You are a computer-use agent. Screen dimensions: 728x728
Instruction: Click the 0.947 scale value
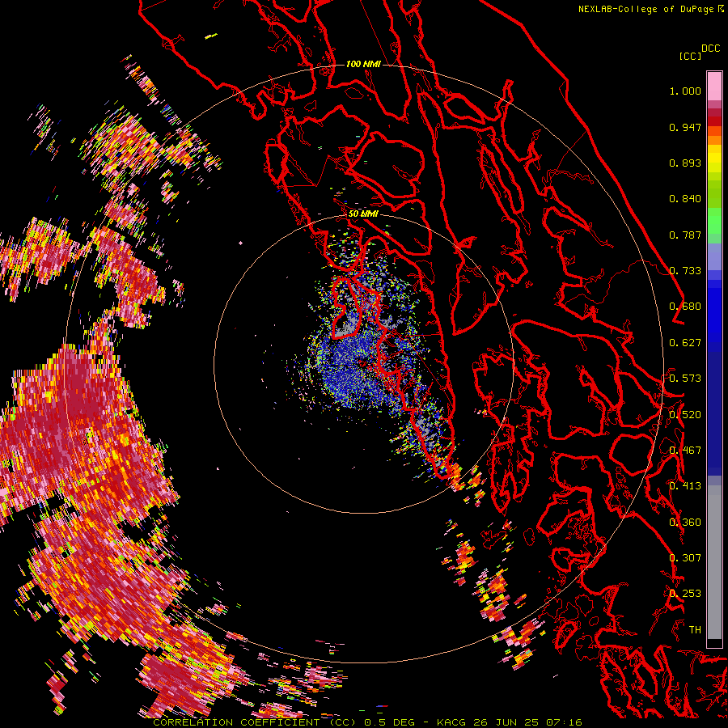coord(685,127)
